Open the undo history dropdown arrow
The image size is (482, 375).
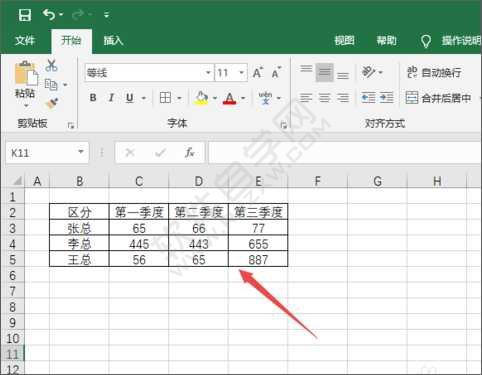tap(61, 15)
